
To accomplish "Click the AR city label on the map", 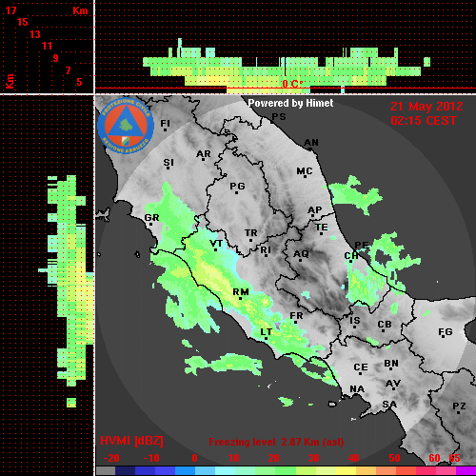I will tap(204, 154).
